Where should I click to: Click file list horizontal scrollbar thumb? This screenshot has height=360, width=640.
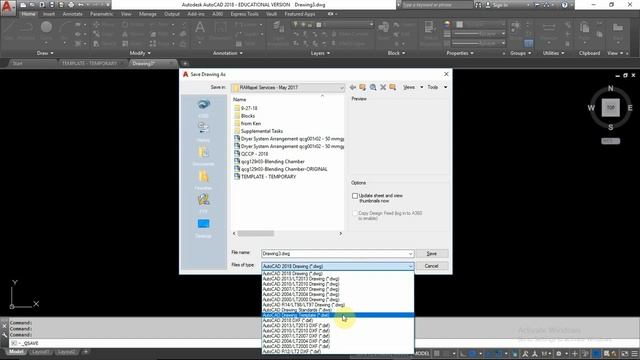coord(256,233)
